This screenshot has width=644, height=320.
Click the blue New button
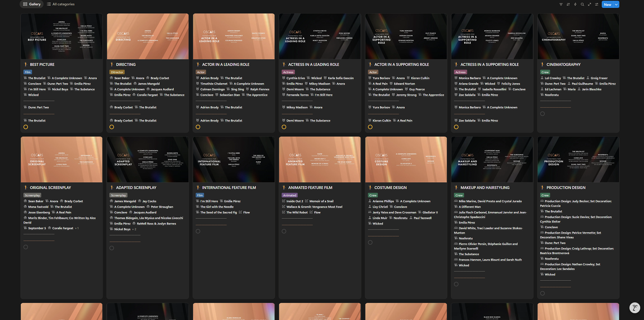tap(607, 4)
